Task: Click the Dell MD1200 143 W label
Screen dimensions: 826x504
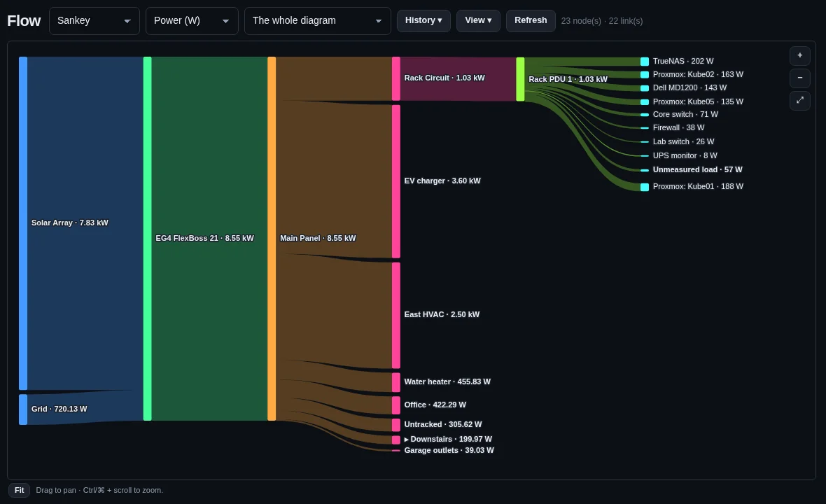Action: pyautogui.click(x=689, y=88)
